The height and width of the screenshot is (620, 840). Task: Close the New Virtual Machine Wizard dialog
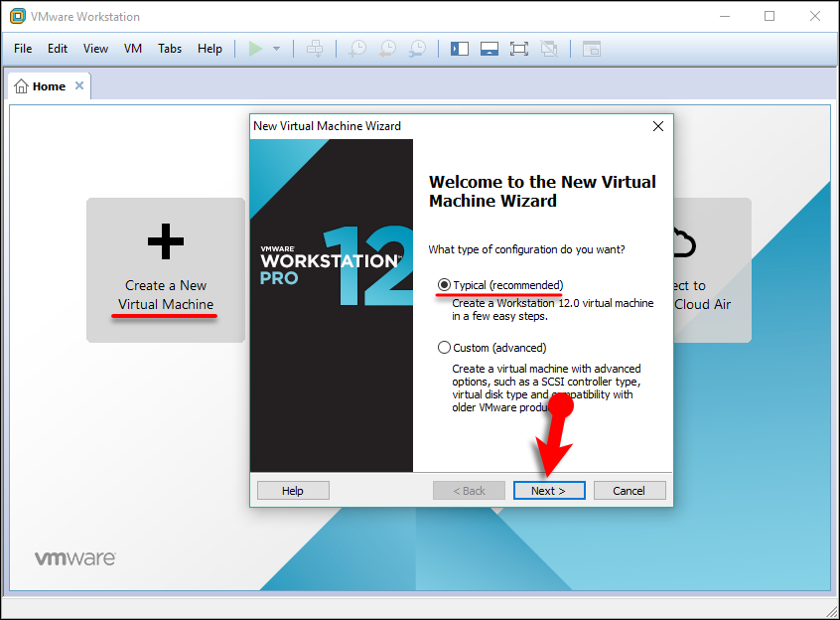[x=658, y=126]
